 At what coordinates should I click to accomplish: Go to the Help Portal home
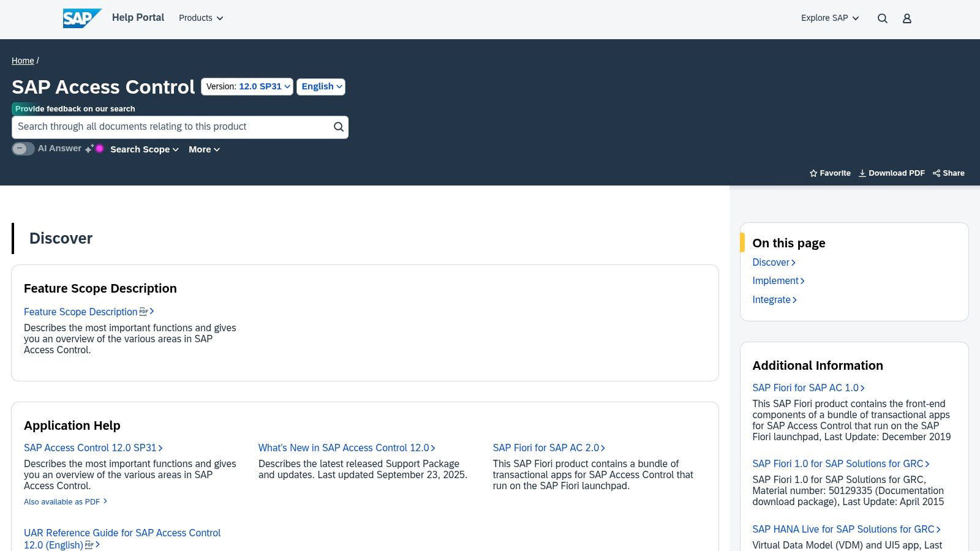coord(138,18)
